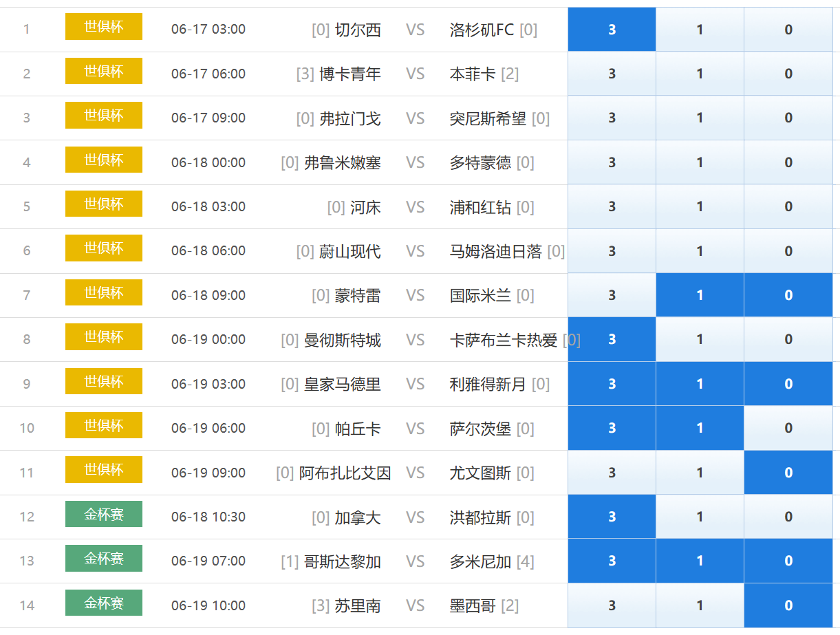The width and height of the screenshot is (840, 635).
Task: Toggle 3 for 皇家马德里 vs 利雅得新月
Action: tap(612, 384)
